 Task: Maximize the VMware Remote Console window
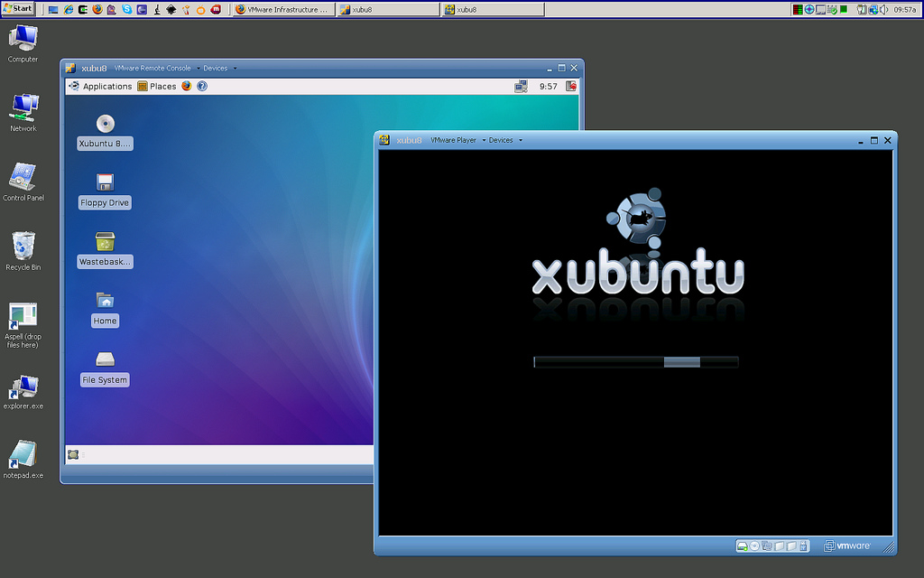[x=561, y=68]
